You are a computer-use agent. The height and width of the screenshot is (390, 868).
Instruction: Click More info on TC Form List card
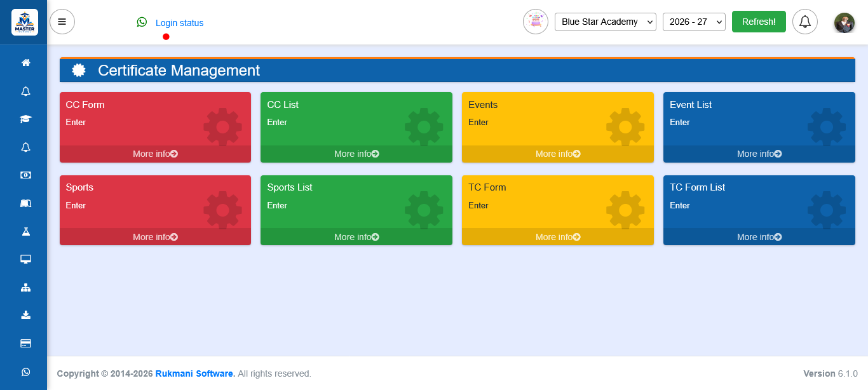tap(759, 237)
